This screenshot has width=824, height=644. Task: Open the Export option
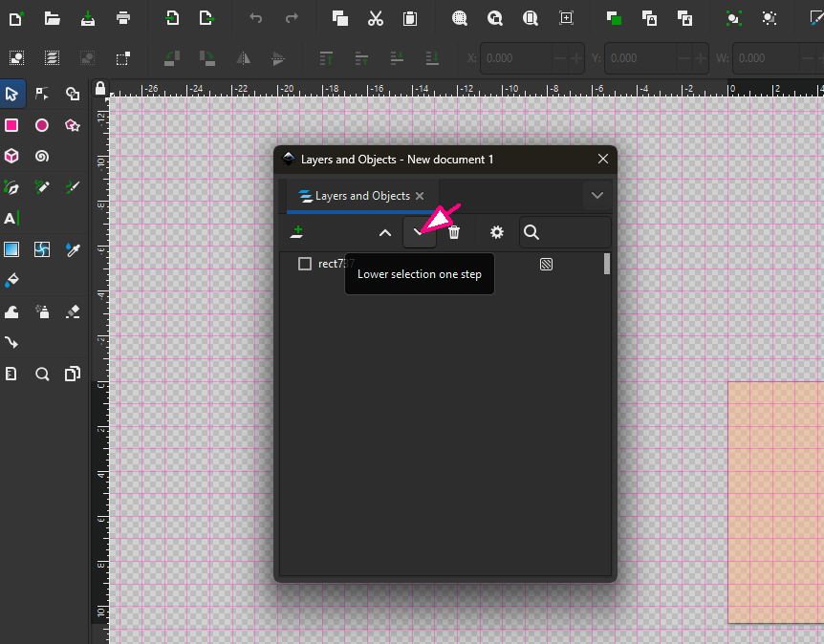click(x=207, y=18)
